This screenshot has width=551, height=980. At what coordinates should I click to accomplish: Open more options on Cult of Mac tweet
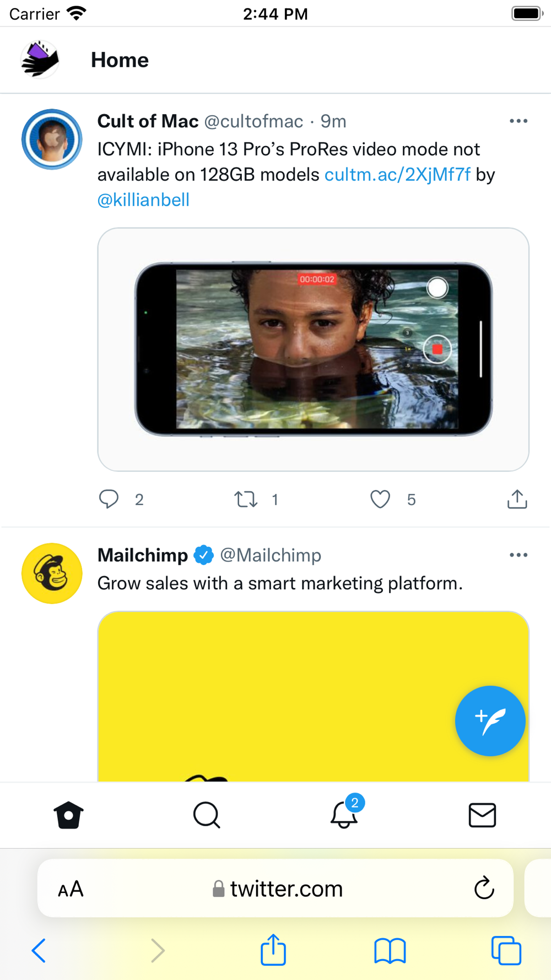coord(518,121)
